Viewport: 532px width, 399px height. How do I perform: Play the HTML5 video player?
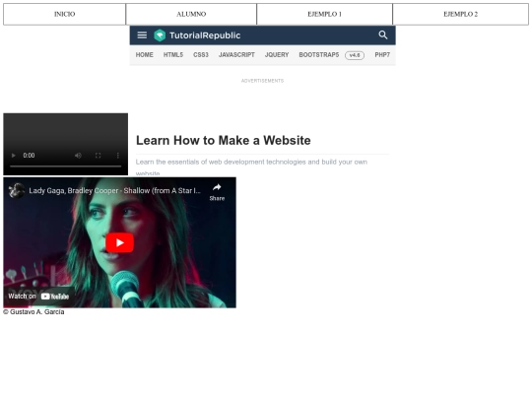coord(14,156)
